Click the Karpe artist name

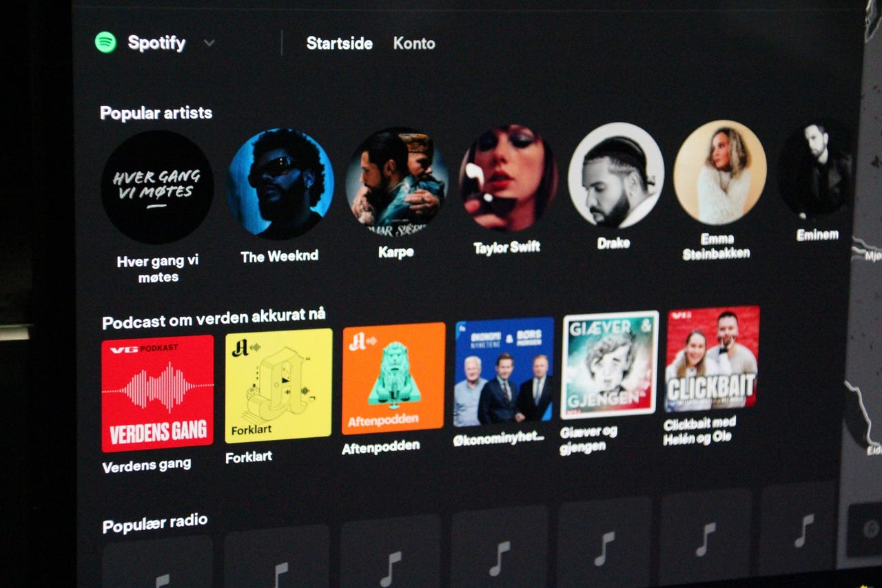point(396,252)
